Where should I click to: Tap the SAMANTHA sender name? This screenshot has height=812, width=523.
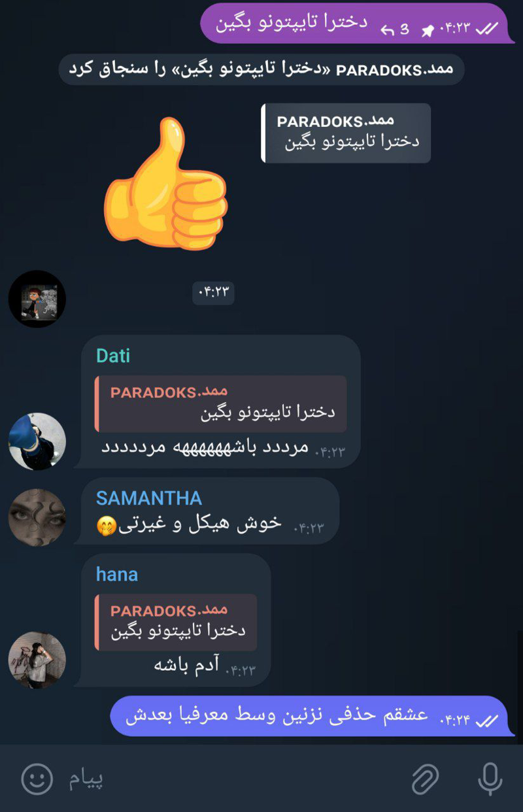149,498
